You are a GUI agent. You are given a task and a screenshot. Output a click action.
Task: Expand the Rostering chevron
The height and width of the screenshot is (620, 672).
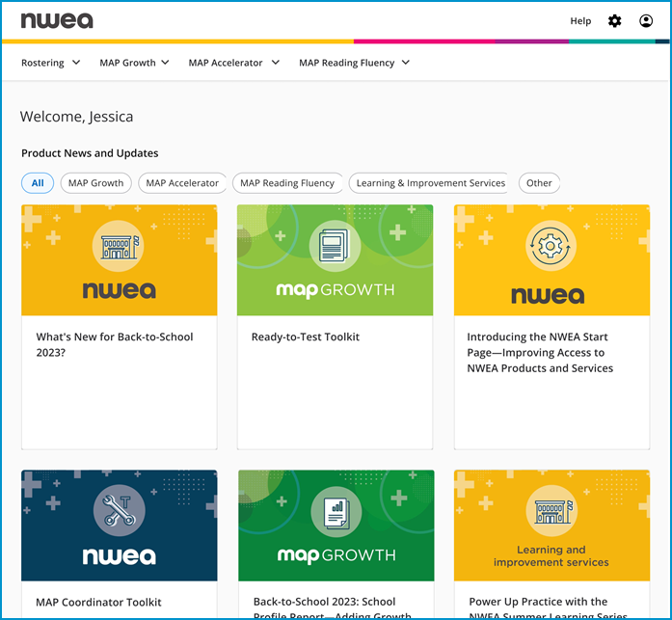(76, 62)
